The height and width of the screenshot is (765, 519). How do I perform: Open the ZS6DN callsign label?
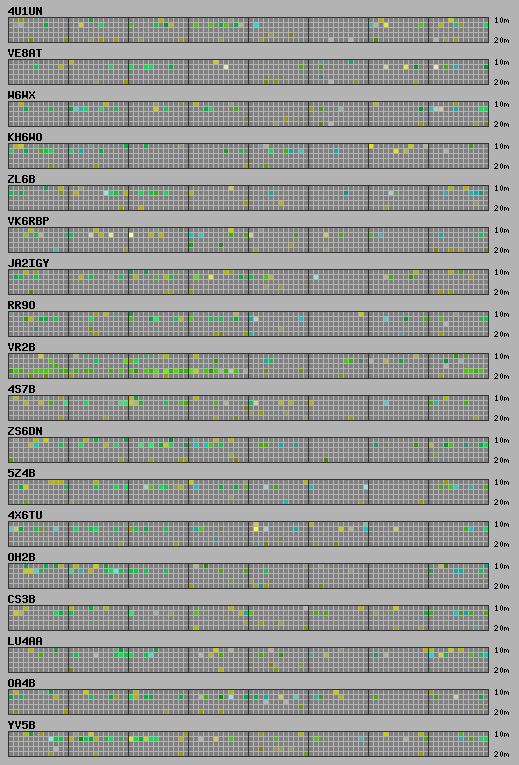(x=25, y=431)
